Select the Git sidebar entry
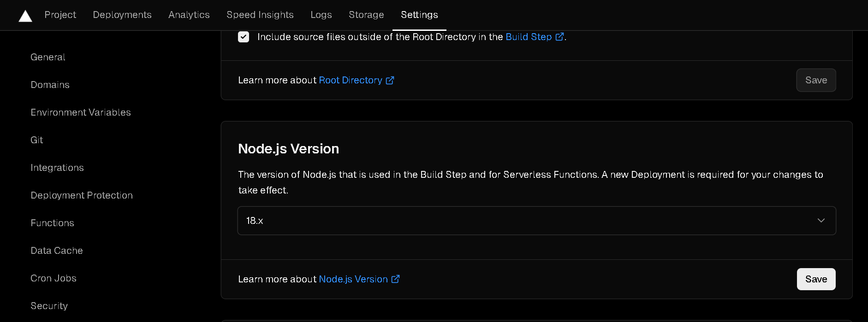This screenshot has height=322, width=868. 36,140
